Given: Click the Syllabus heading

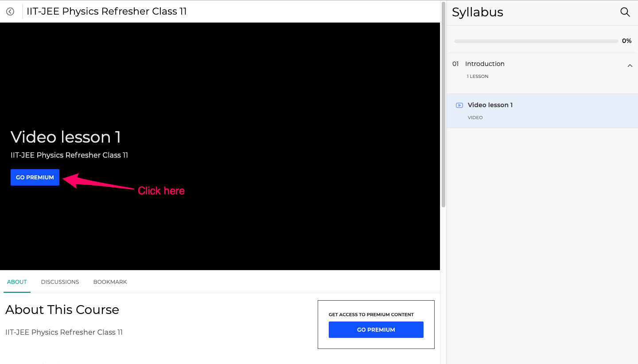Looking at the screenshot, I should click(478, 12).
